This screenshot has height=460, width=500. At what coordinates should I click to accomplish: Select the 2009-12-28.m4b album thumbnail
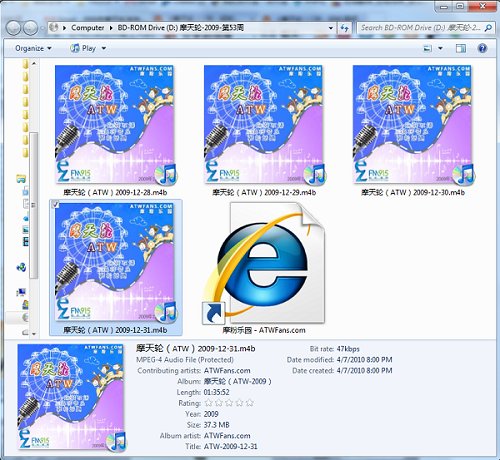pos(115,124)
